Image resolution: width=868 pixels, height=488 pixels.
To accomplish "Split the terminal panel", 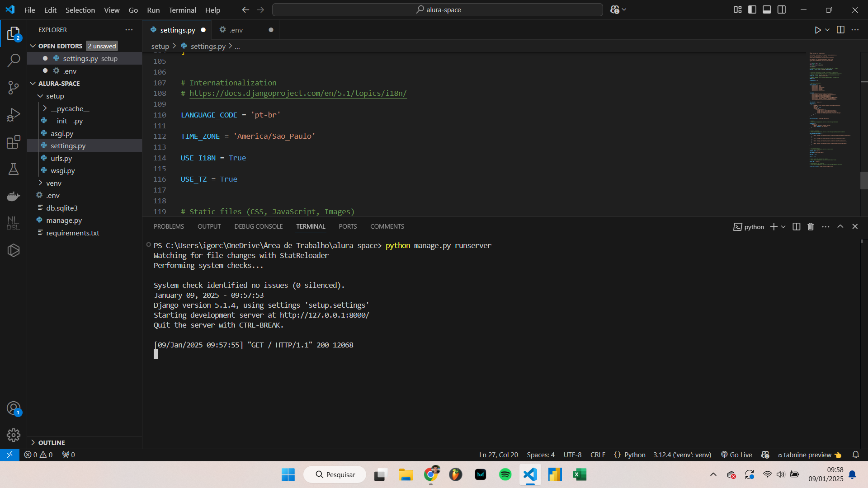I will click(x=797, y=226).
